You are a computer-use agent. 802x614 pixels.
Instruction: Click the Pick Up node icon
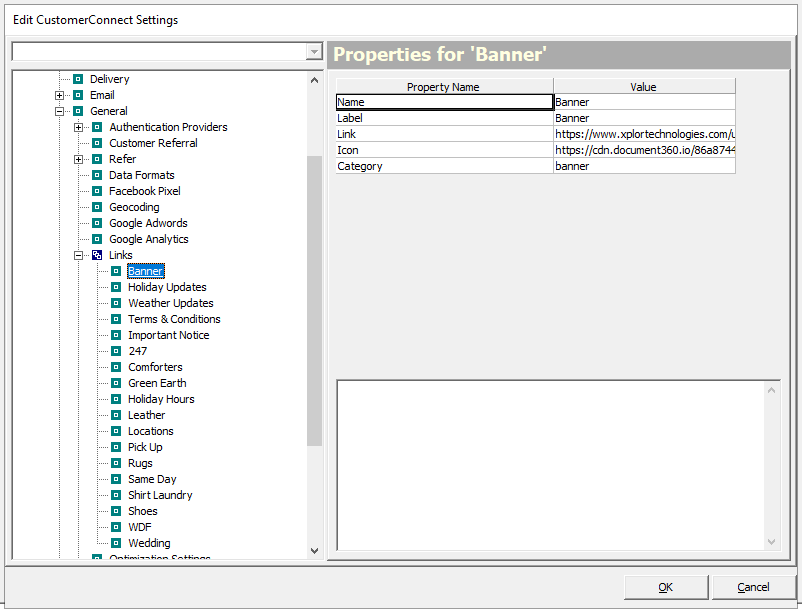point(116,447)
